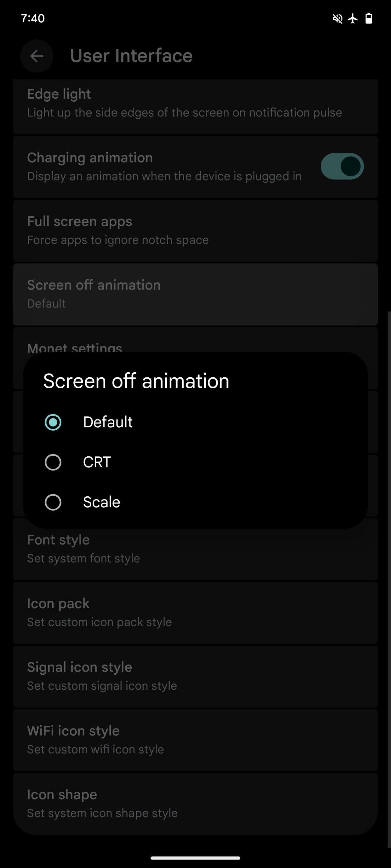Open Signal icon style settings
391x868 pixels.
coord(195,676)
